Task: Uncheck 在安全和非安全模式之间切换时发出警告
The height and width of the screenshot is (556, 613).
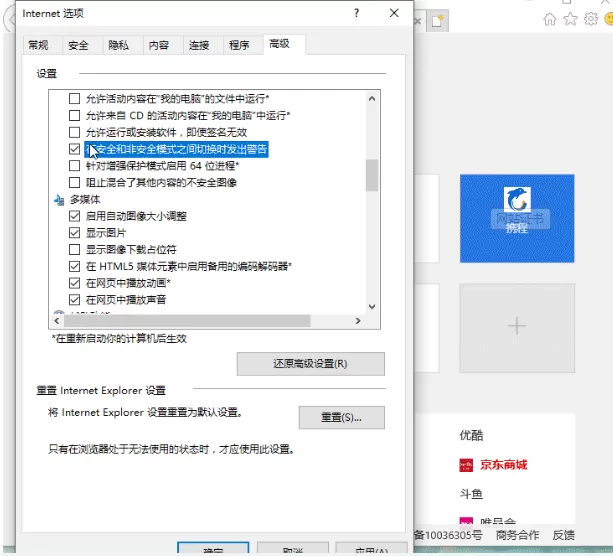Action: point(74,149)
